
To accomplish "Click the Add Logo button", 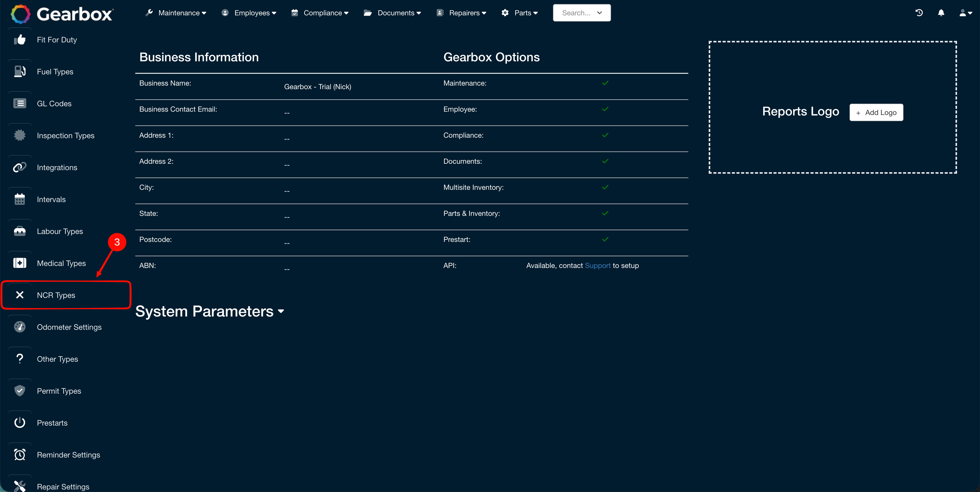I will [876, 112].
